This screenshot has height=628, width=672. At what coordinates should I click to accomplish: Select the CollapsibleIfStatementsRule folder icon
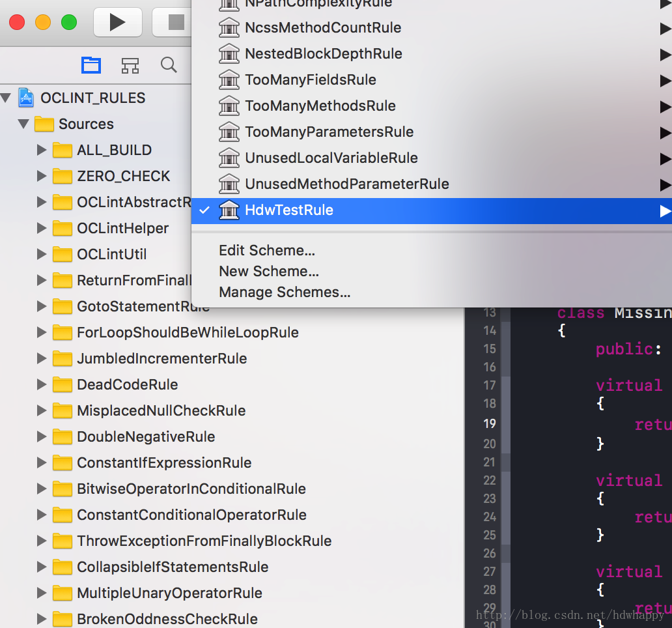(62, 567)
